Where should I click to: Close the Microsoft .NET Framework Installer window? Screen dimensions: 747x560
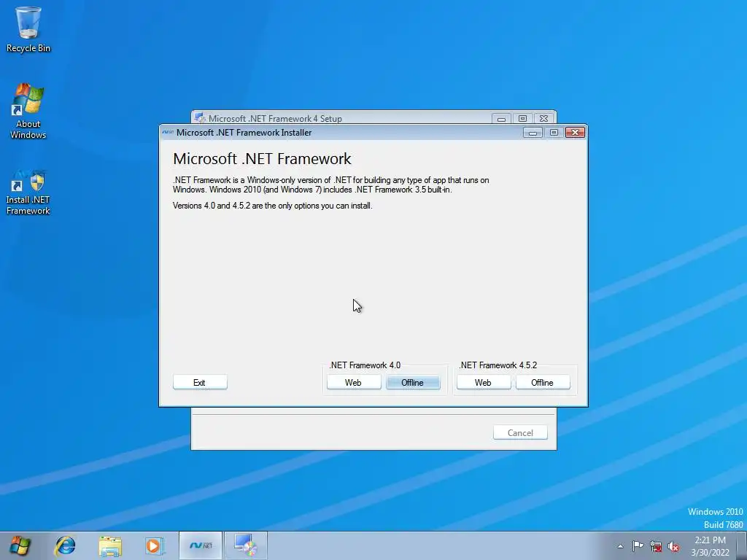coord(575,133)
